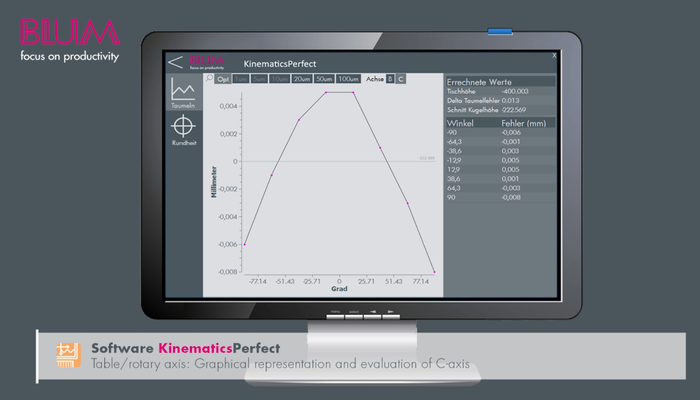Image resolution: width=700 pixels, height=400 pixels.
Task: Click the Schnitt Kugelhöhe label
Action: [473, 110]
